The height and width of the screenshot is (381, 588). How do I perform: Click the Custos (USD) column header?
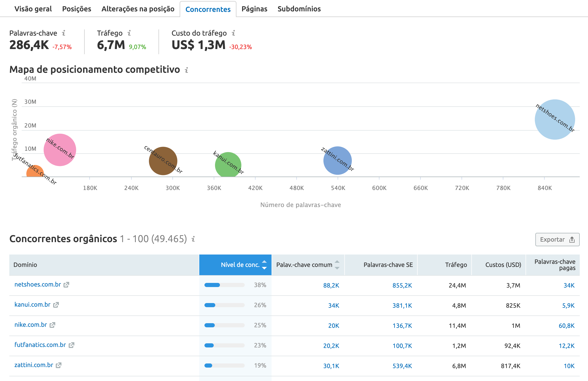point(499,265)
